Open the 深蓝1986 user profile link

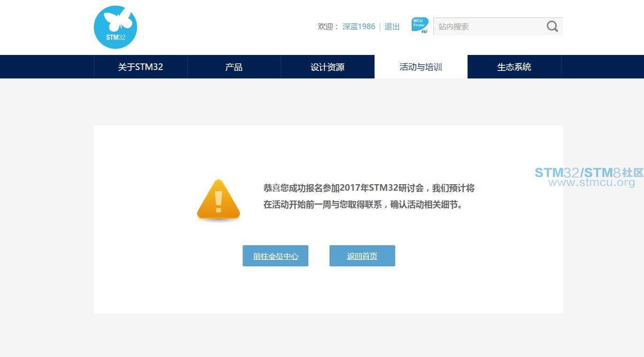tap(359, 27)
